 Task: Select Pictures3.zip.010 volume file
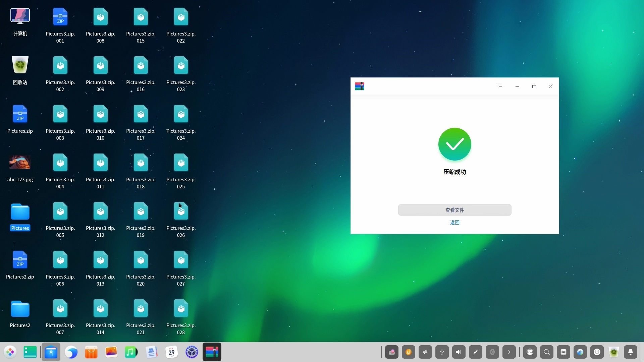pyautogui.click(x=101, y=123)
